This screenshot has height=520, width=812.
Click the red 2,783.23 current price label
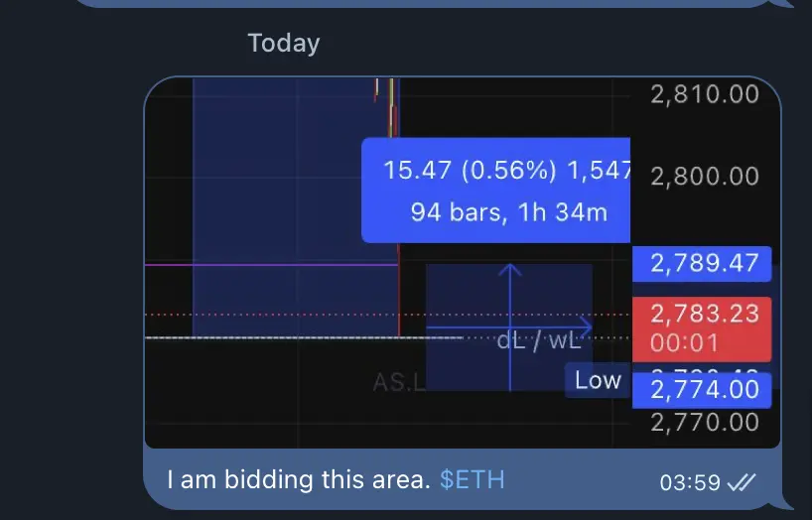[702, 329]
